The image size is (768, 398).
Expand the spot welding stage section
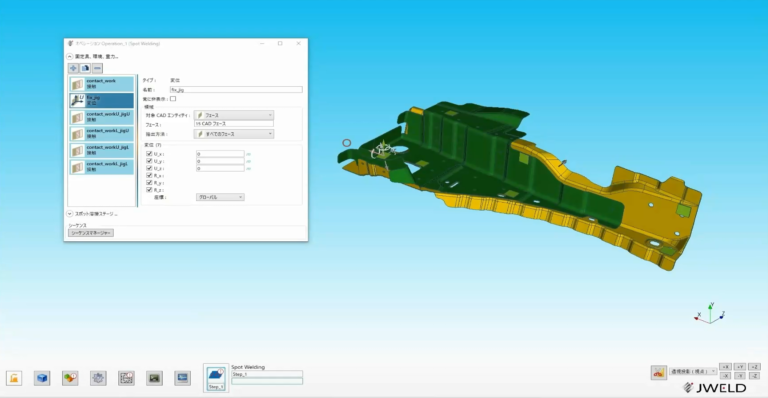pyautogui.click(x=70, y=214)
